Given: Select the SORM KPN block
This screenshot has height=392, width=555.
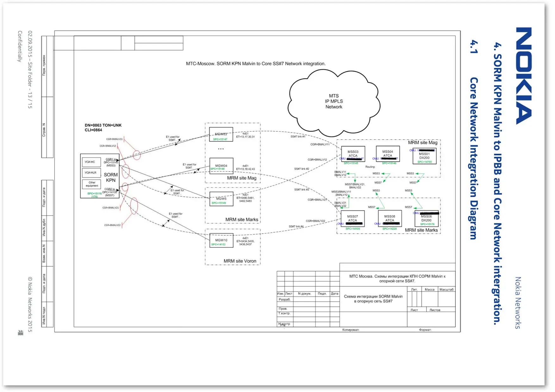Looking at the screenshot, I should click(x=110, y=177).
